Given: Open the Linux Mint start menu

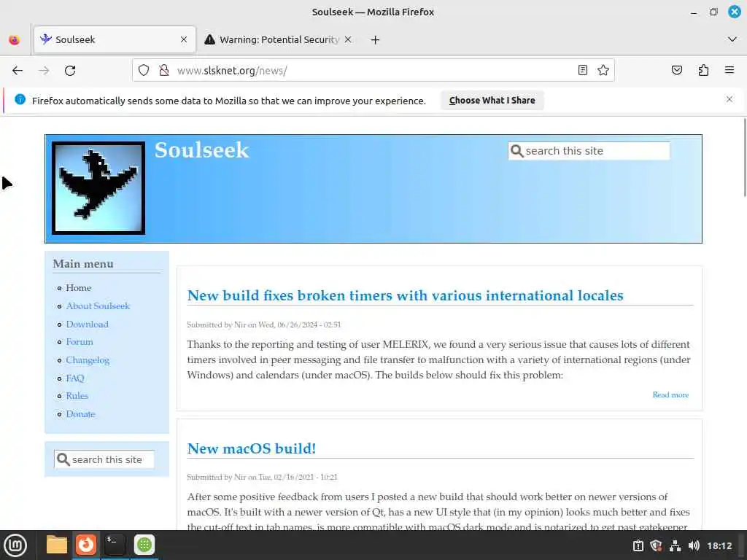Looking at the screenshot, I should click(x=16, y=545).
